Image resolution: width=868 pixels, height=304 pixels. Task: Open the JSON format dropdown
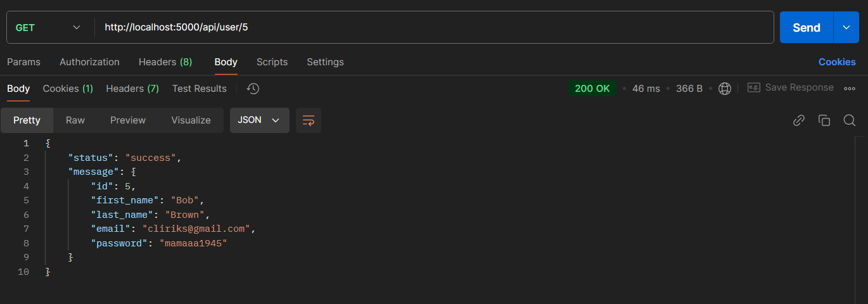coord(259,120)
